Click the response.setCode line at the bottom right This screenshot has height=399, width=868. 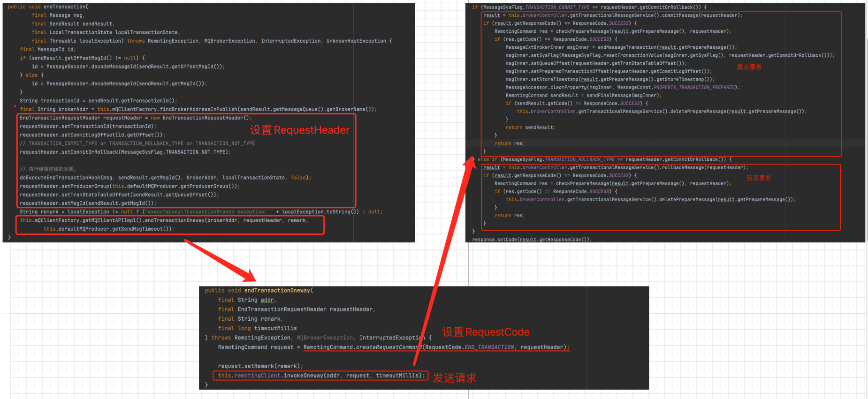point(532,240)
